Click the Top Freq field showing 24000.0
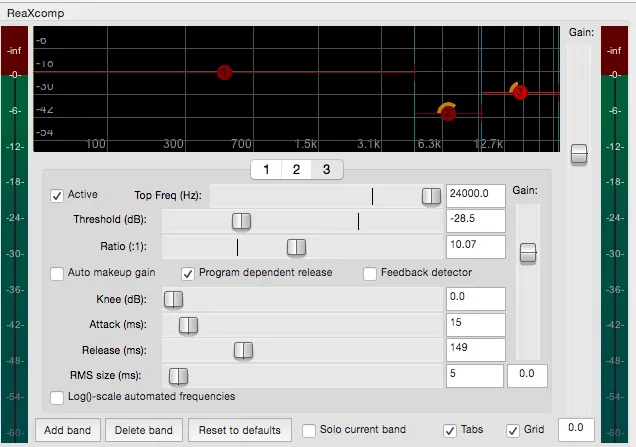636x447 pixels. 476,196
